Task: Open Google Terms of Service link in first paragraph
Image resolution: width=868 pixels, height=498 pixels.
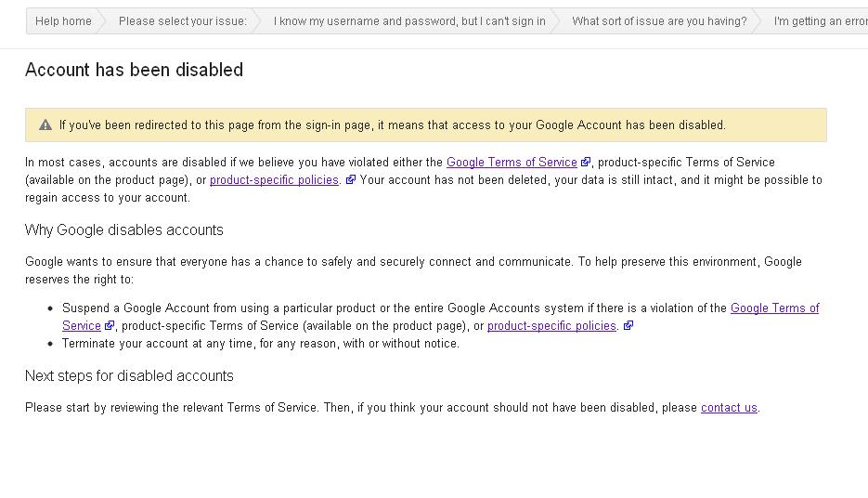Action: pyautogui.click(x=512, y=163)
